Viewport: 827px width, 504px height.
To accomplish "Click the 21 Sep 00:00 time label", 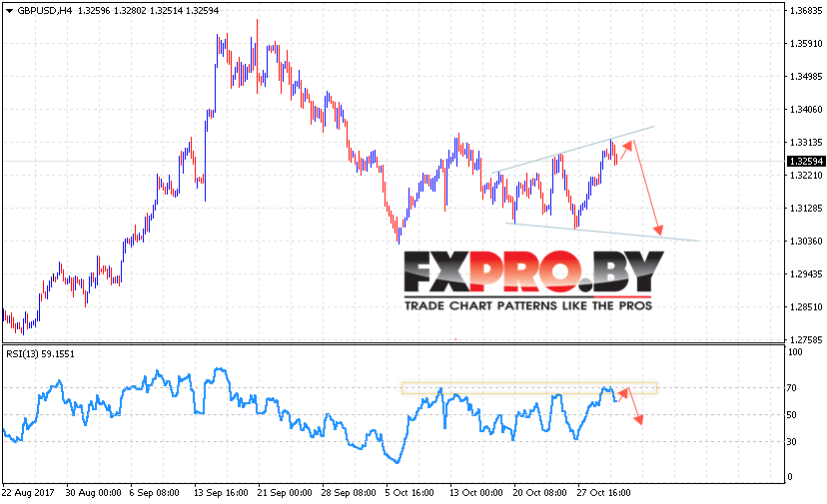I will [285, 493].
